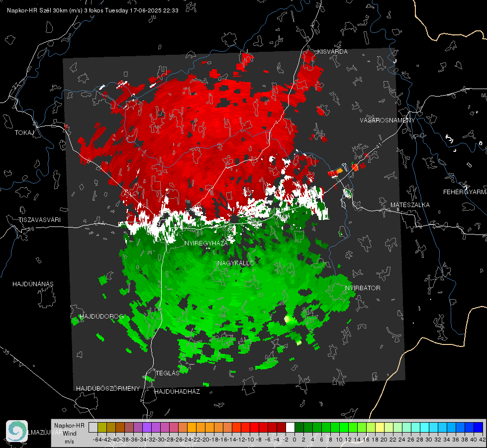The height and width of the screenshot is (448, 487).
Task: Click the road number 36 near Tiszavasvári
Action: coord(31,229)
